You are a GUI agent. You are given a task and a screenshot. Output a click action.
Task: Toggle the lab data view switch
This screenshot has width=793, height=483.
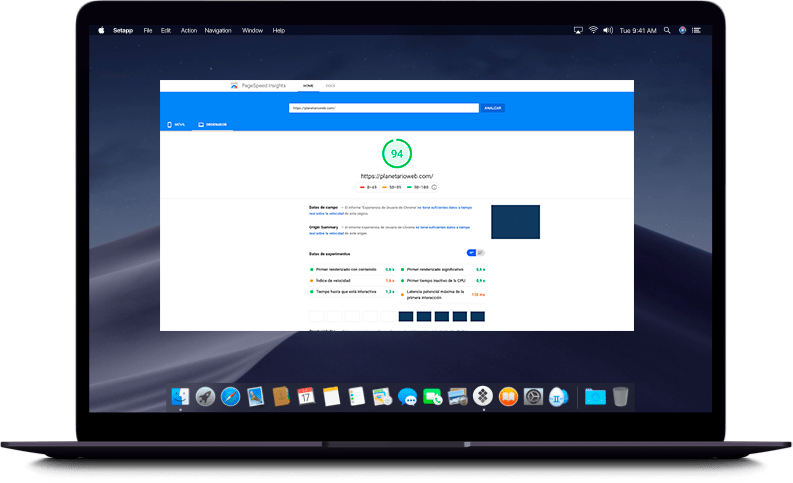tap(476, 252)
